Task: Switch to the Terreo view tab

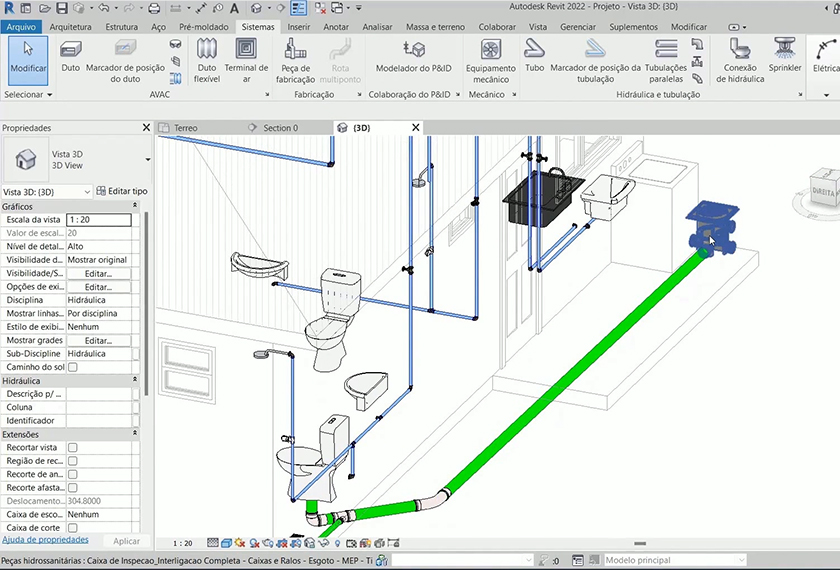Action: pos(186,128)
